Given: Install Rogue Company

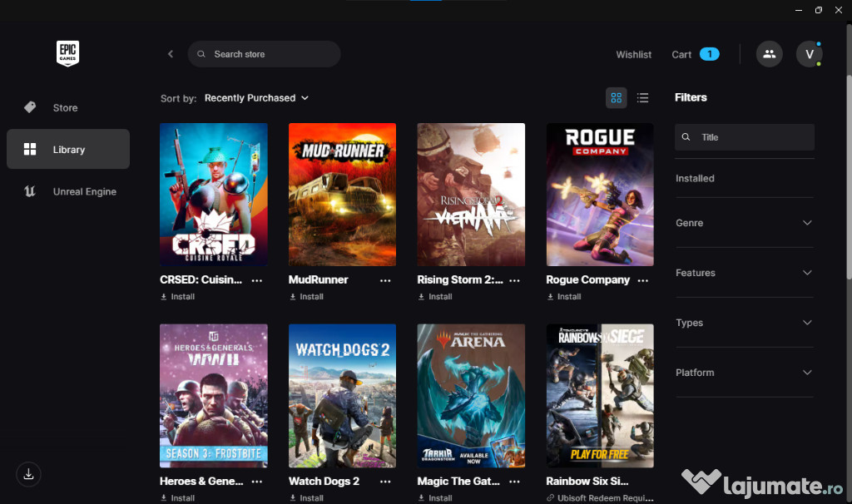Looking at the screenshot, I should click(564, 297).
